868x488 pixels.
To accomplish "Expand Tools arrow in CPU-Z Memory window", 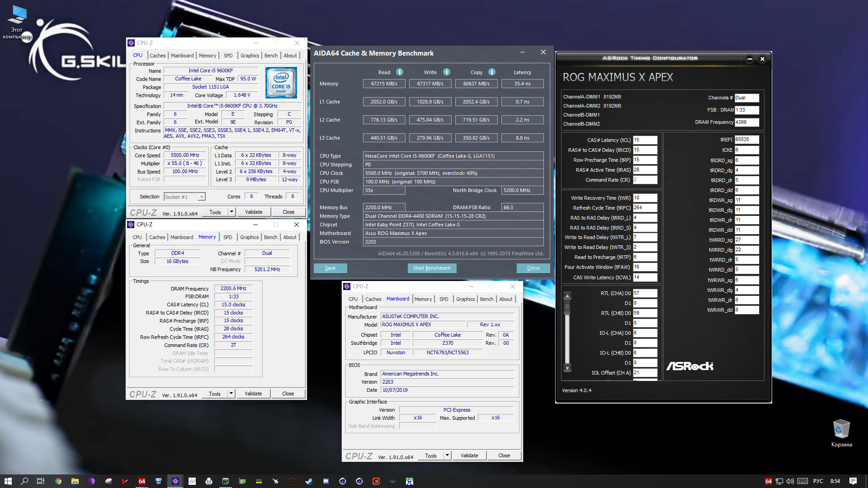I will tap(231, 394).
